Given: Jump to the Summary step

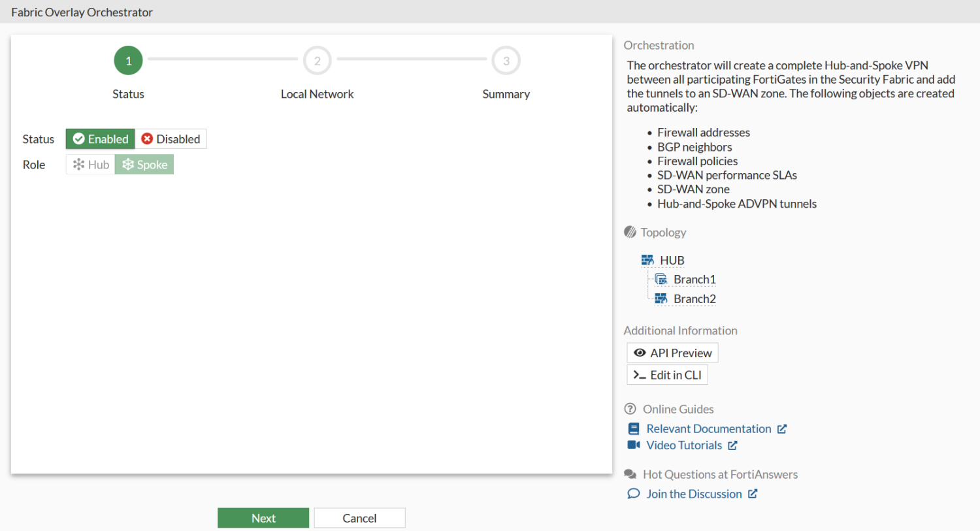Looking at the screenshot, I should [506, 60].
